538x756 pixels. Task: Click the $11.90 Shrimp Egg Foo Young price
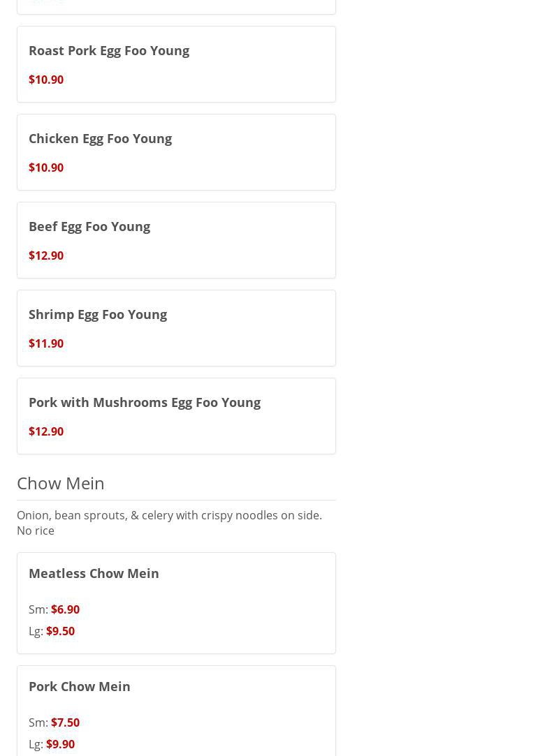click(46, 343)
